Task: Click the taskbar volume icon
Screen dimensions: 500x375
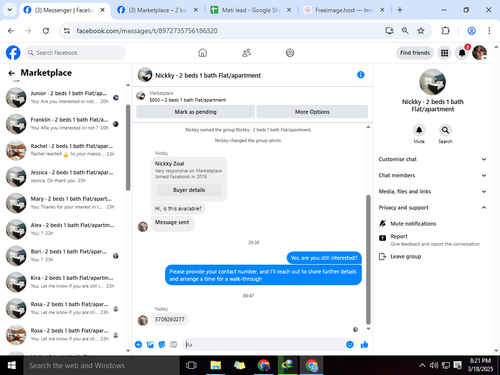Action: (x=434, y=365)
